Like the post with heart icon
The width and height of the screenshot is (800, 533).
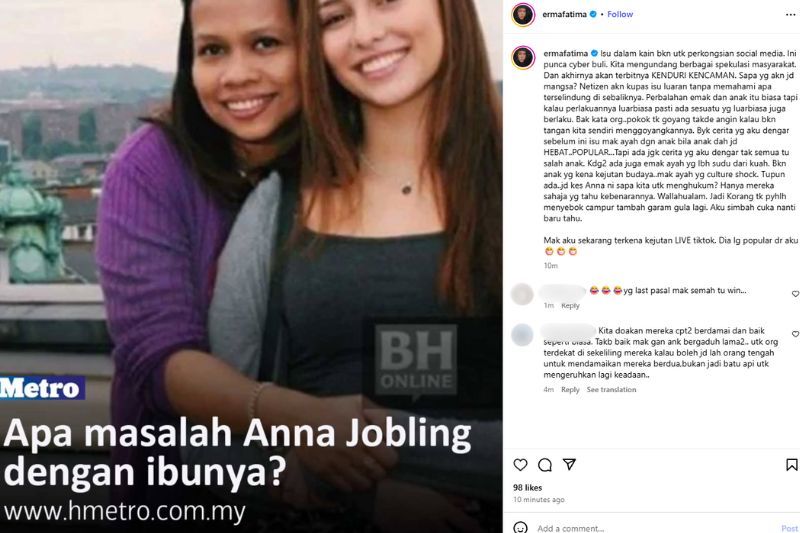520,465
